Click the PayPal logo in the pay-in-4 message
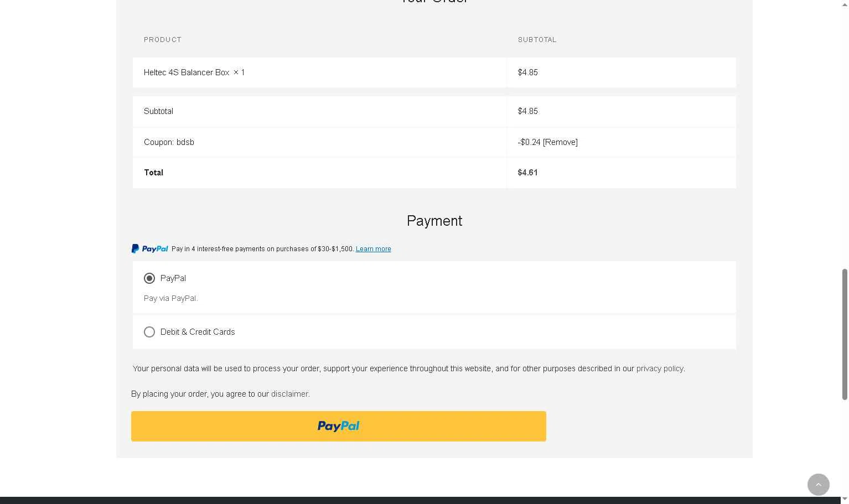The width and height of the screenshot is (849, 504). tap(149, 249)
